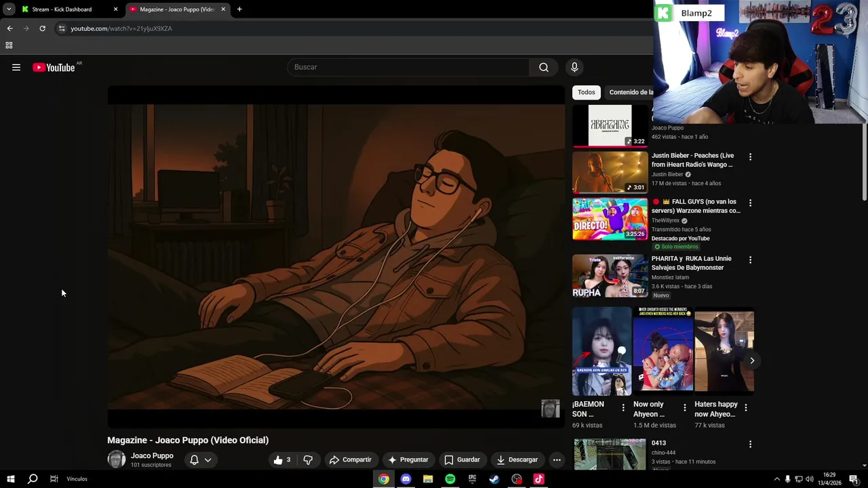The image size is (868, 488).
Task: Open options for Haters happy now Short
Action: tap(746, 407)
